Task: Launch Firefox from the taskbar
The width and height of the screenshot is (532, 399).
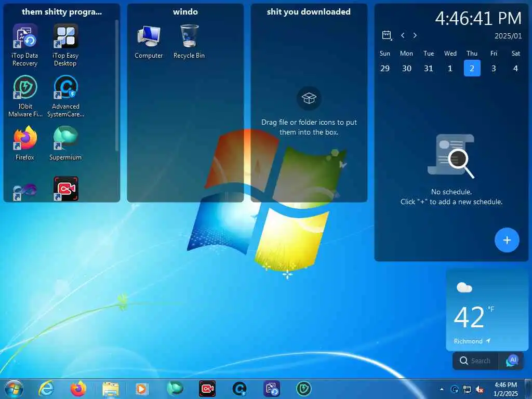Action: click(78, 389)
